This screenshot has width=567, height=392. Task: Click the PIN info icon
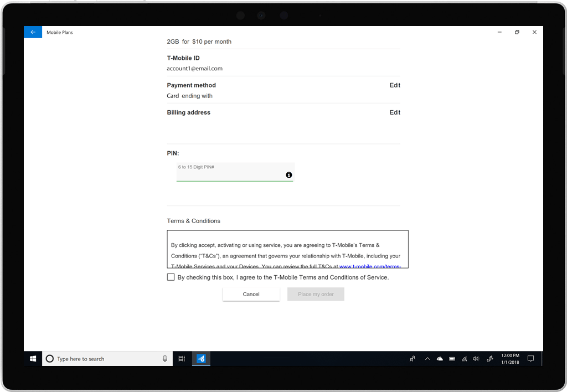click(x=289, y=174)
